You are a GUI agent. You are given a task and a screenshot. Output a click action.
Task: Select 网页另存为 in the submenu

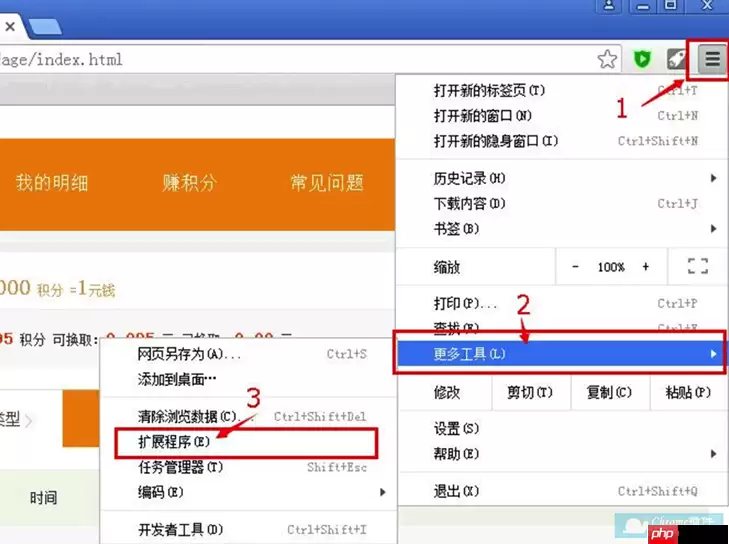(x=248, y=354)
